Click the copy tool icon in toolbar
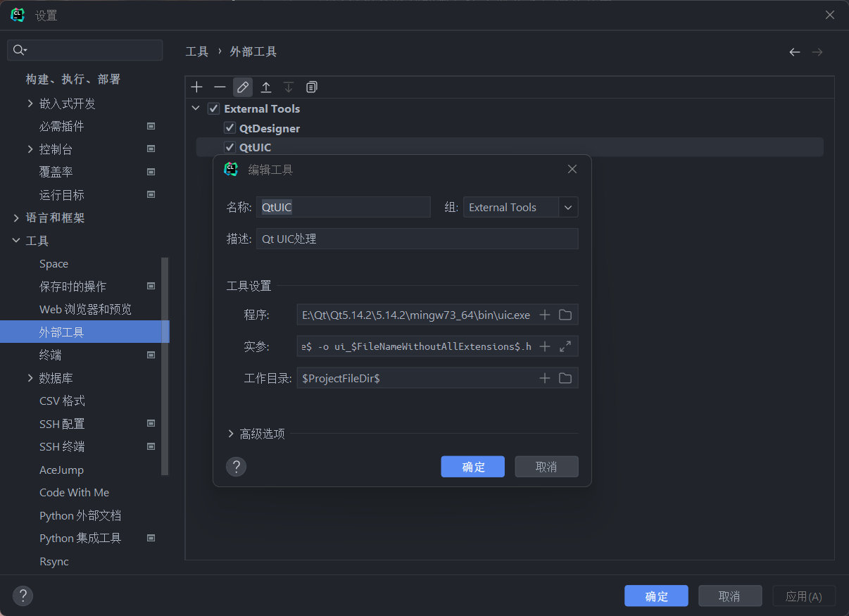 click(312, 87)
